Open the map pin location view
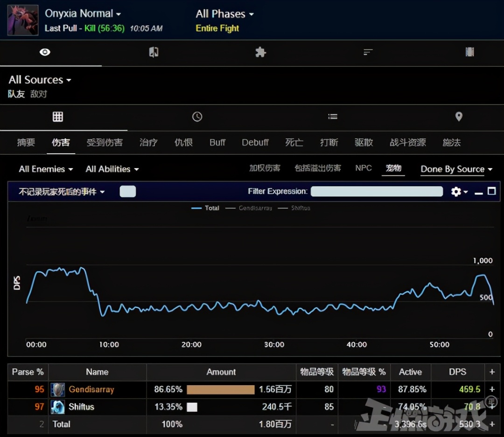Viewport: 504px width, 437px height. coord(459,117)
